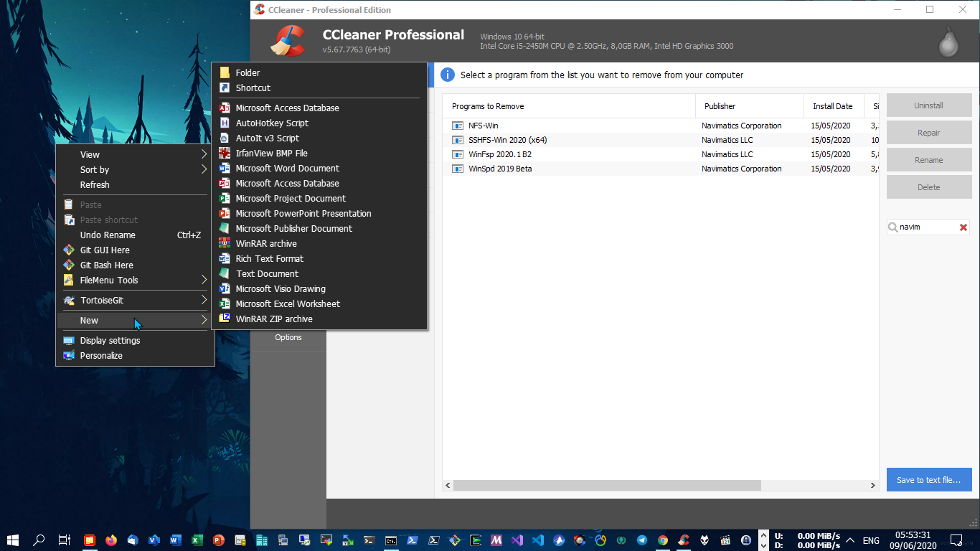The image size is (980, 551).
Task: Open Google Chrome from the taskbar
Action: click(x=663, y=540)
